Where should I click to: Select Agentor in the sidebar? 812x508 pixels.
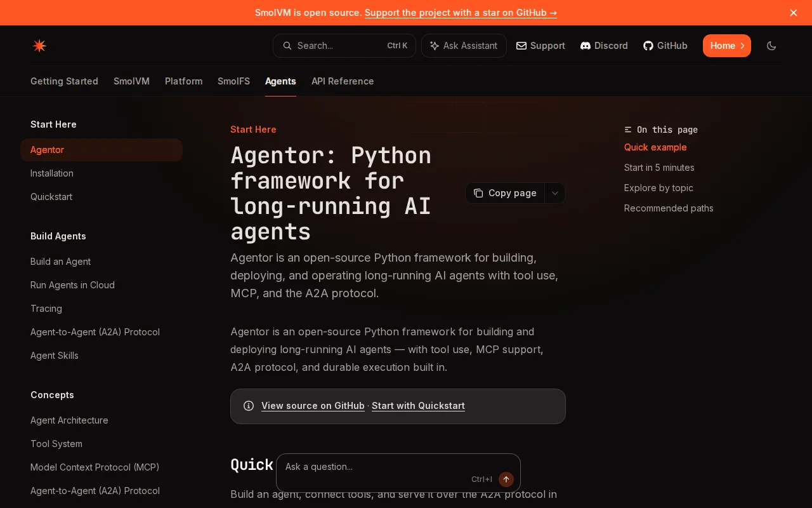click(101, 150)
